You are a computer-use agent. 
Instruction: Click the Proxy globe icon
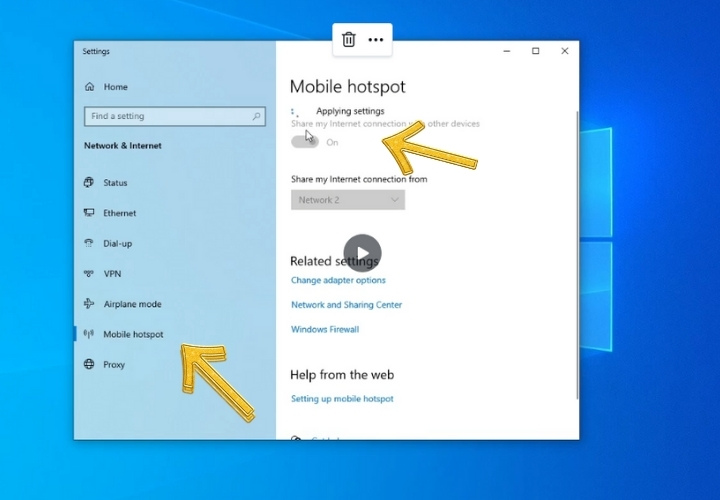pyautogui.click(x=90, y=365)
